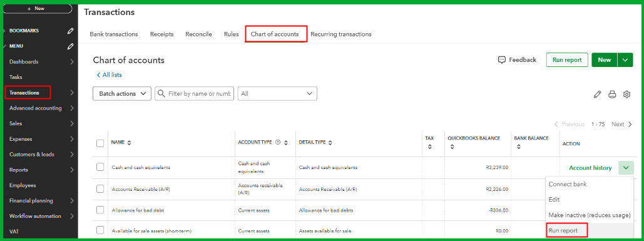The image size is (644, 241).
Task: Expand the Reports sidebar chevron
Action: (x=72, y=170)
